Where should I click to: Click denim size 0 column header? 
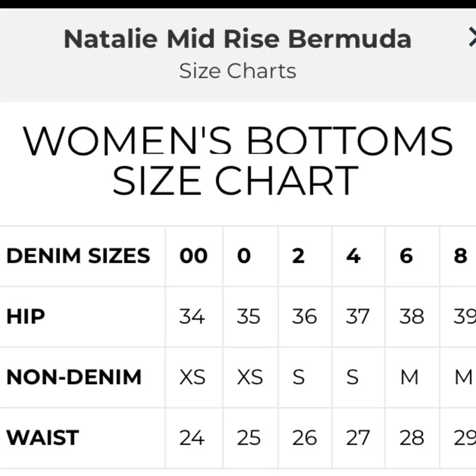pyautogui.click(x=244, y=256)
